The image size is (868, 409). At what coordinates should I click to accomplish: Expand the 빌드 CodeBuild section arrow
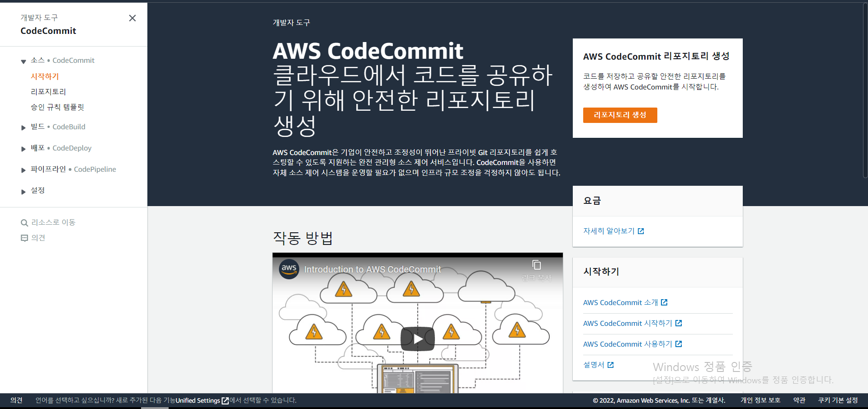(24, 128)
